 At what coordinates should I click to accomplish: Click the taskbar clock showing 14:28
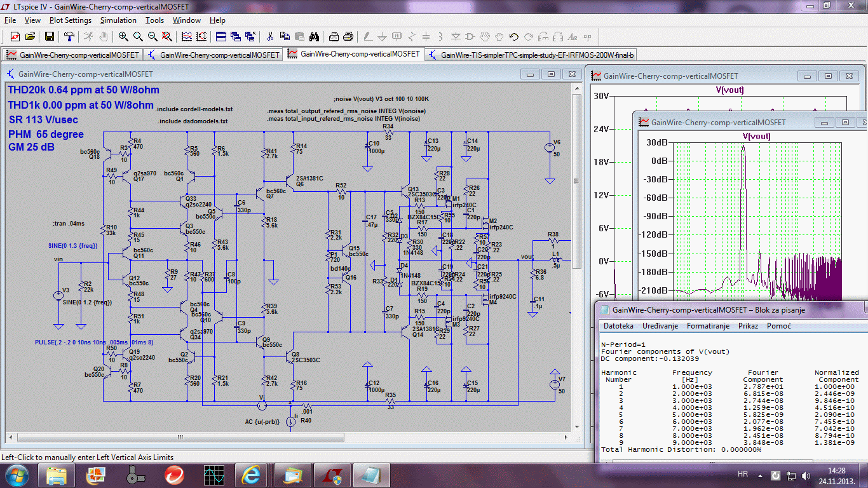(x=836, y=475)
